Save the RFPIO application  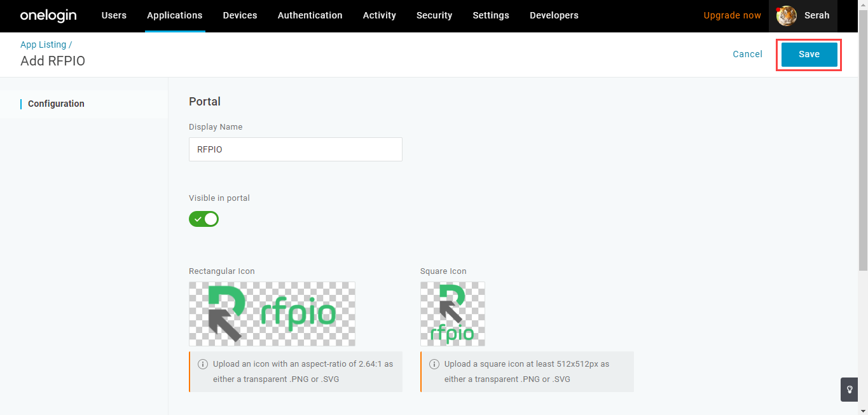(809, 54)
